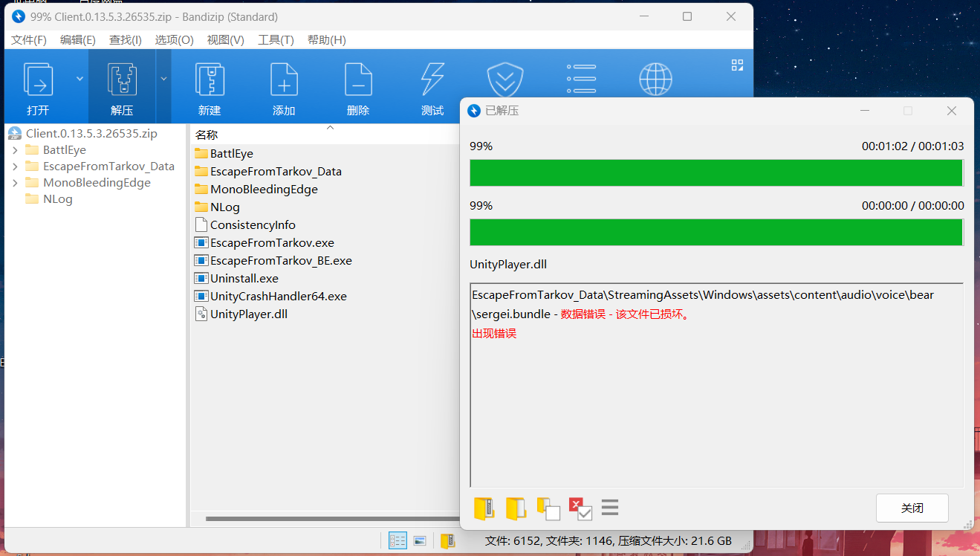Expand the EscapeFromTarkov_Data tree folder

(15, 167)
